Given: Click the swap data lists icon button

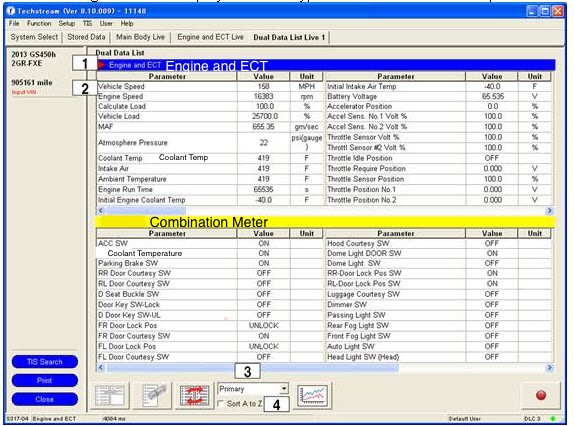Looking at the screenshot, I should [x=194, y=396].
